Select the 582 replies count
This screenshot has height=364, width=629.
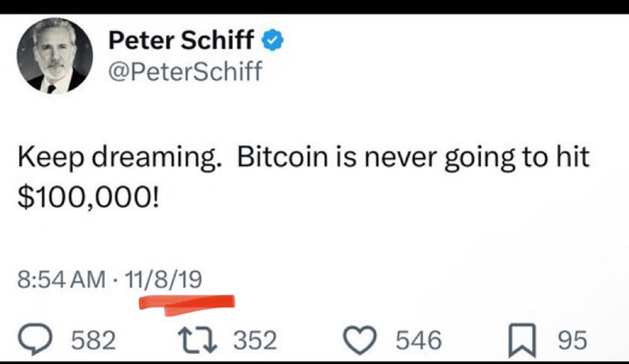click(x=93, y=340)
